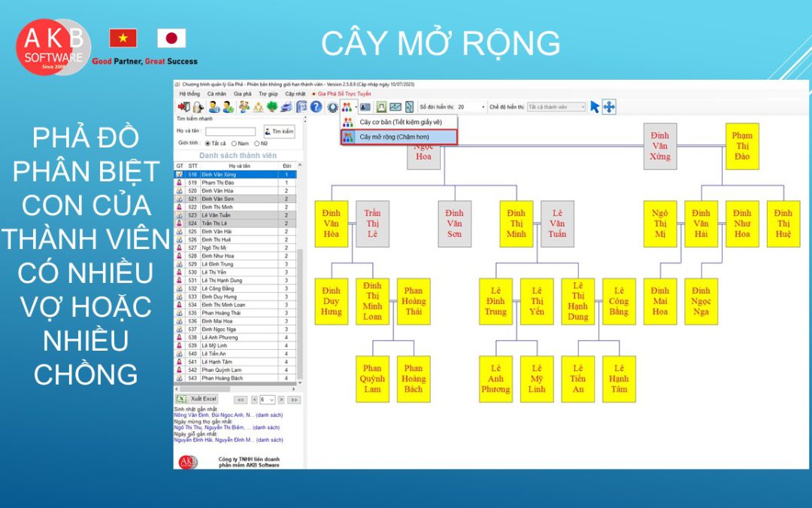Click the 'Họ và tên' column header

239,166
